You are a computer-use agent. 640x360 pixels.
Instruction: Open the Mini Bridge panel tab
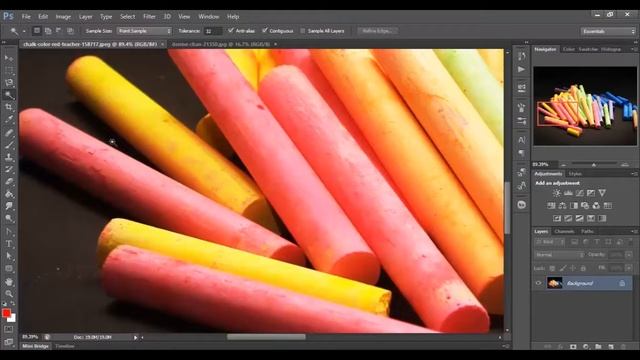pyautogui.click(x=36, y=346)
